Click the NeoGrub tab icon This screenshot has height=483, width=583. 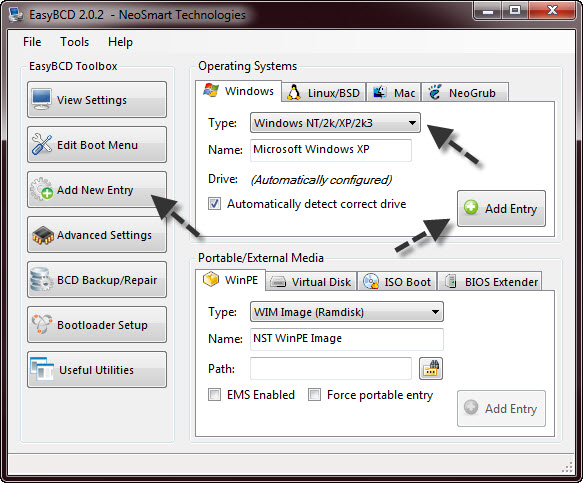click(434, 92)
